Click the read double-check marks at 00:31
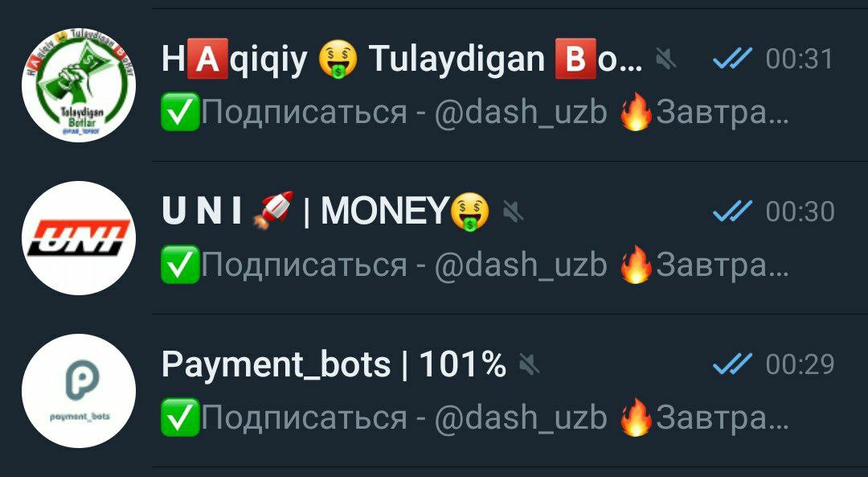Screen dimensions: 868x477 tap(732, 58)
